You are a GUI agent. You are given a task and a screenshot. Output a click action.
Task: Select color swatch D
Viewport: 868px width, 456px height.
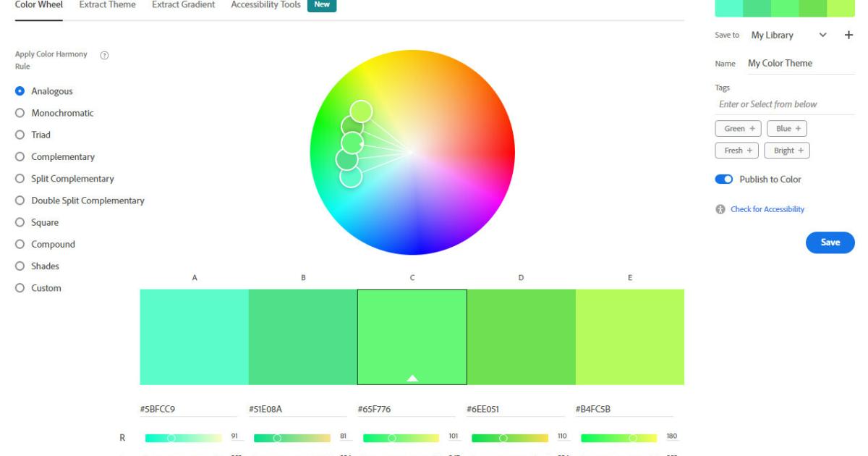click(x=522, y=337)
